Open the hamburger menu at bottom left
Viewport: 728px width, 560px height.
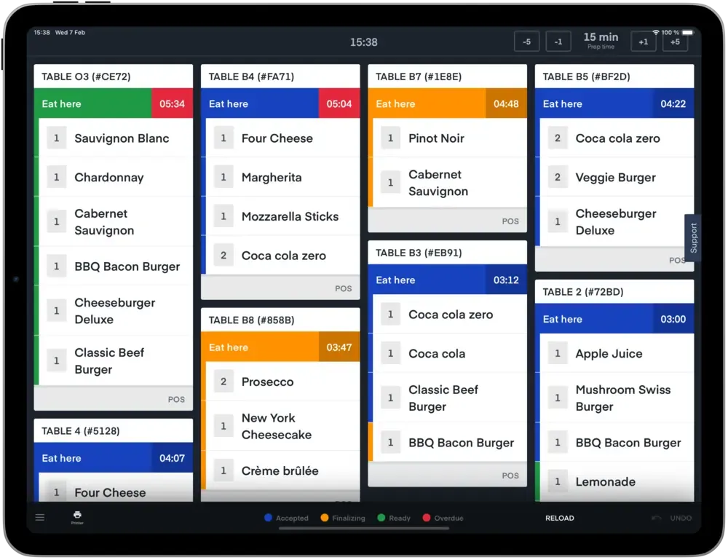[39, 517]
